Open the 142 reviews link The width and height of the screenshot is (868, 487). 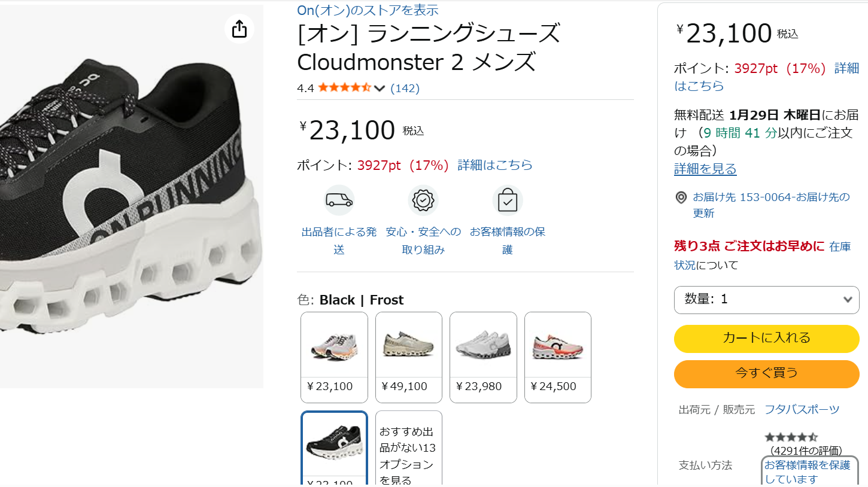point(405,89)
